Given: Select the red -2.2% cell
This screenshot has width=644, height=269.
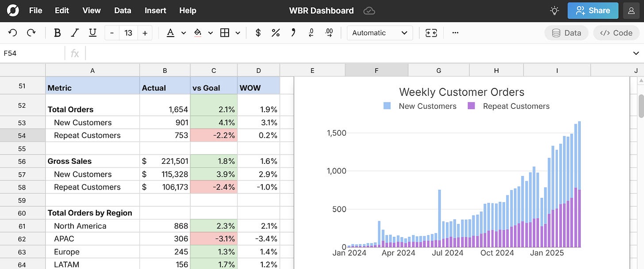Looking at the screenshot, I should [214, 136].
